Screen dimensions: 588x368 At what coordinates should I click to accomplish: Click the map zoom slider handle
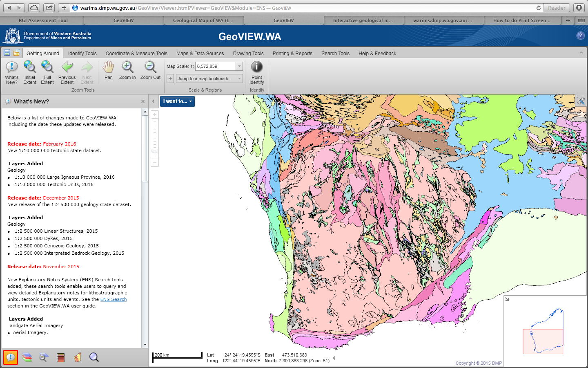point(155,151)
